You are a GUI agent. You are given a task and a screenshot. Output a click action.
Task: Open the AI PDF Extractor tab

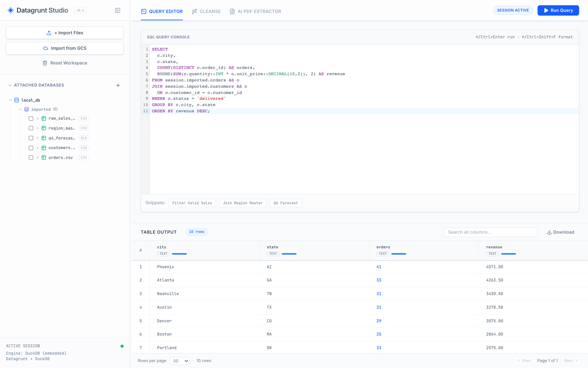click(255, 11)
